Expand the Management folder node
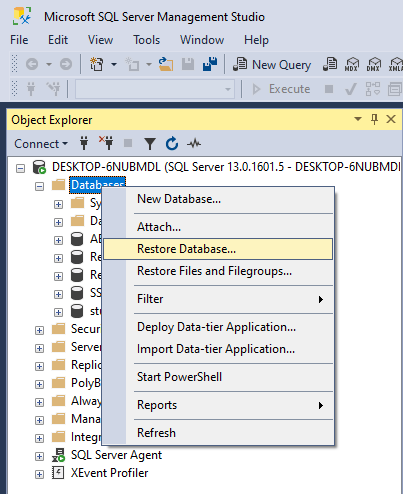This screenshot has width=403, height=494. pyautogui.click(x=39, y=420)
